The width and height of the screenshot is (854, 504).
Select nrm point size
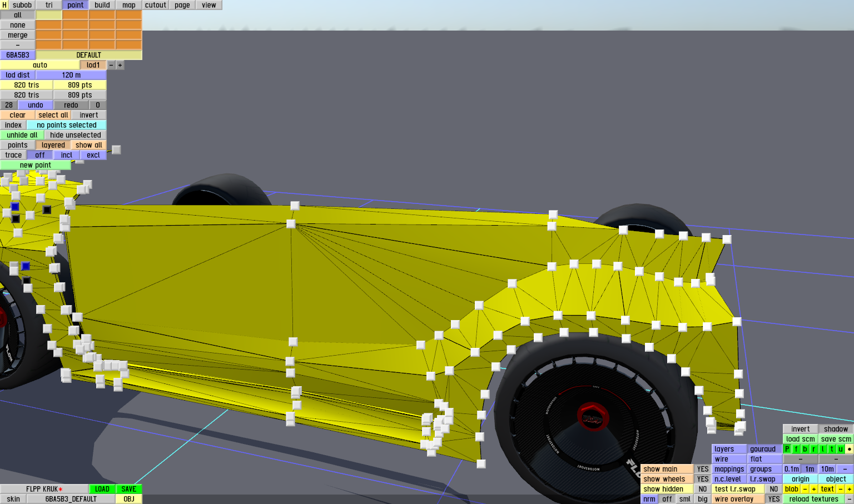pyautogui.click(x=649, y=499)
